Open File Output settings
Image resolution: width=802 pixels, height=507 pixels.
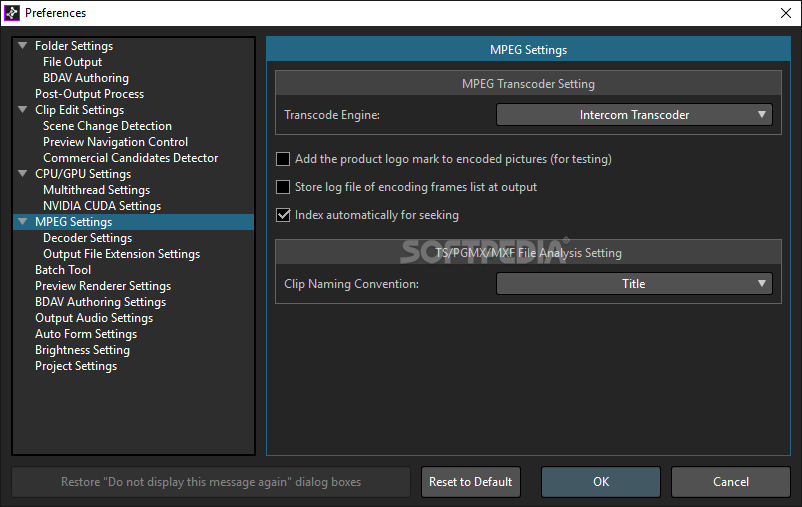(x=73, y=62)
